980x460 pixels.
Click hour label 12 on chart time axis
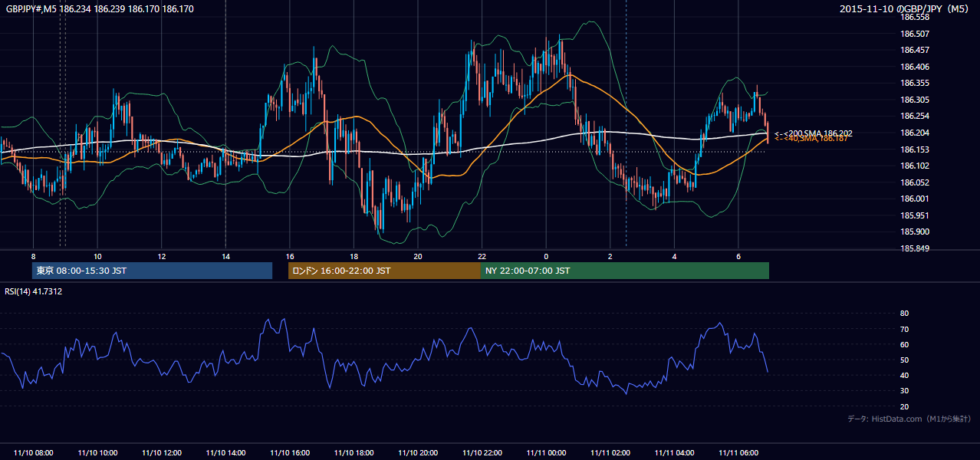[x=162, y=256]
